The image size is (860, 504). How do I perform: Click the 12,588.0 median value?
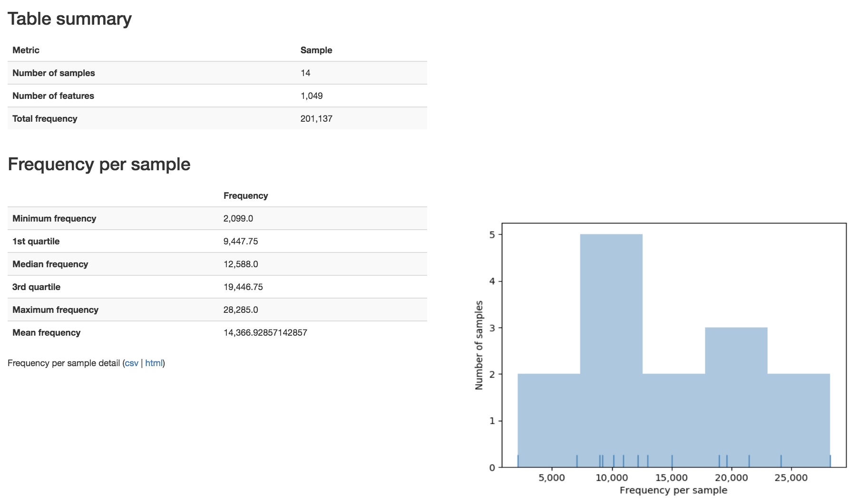pyautogui.click(x=241, y=264)
